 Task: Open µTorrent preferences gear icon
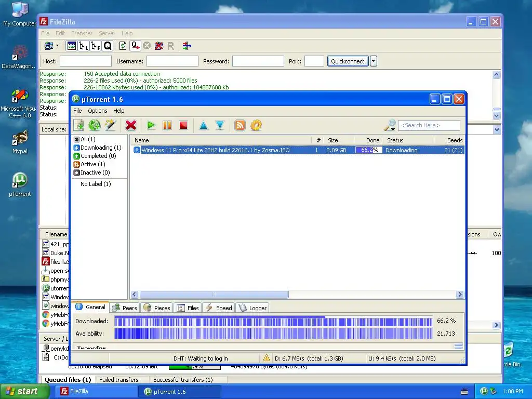256,125
